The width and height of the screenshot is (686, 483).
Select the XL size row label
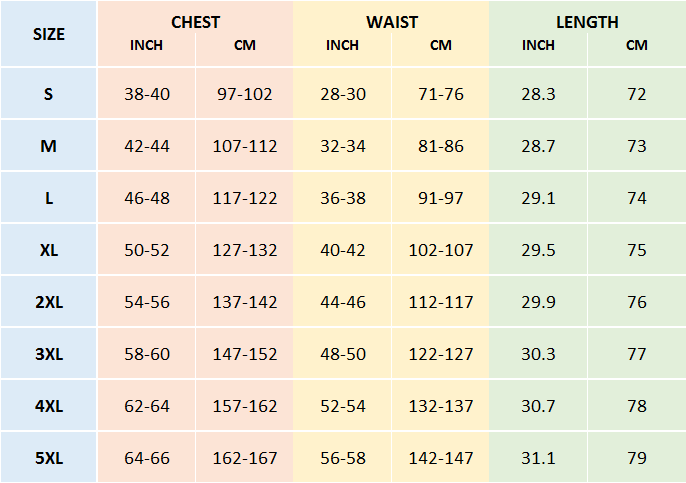pyautogui.click(x=48, y=250)
